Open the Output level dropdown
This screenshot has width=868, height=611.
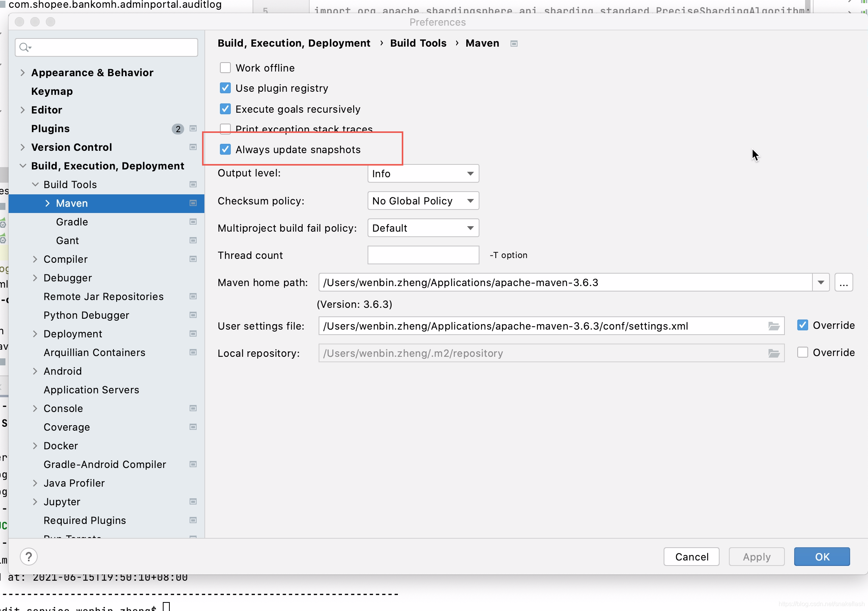tap(423, 174)
